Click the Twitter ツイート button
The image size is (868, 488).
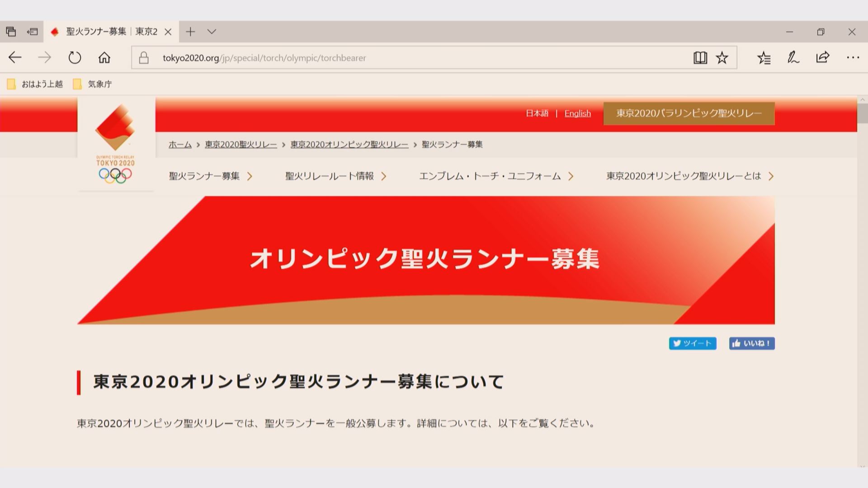point(692,343)
